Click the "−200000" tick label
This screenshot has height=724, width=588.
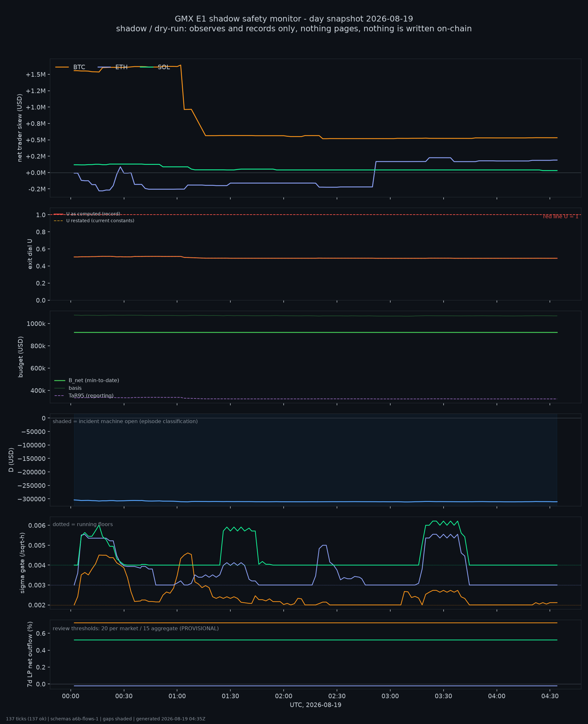(32, 472)
